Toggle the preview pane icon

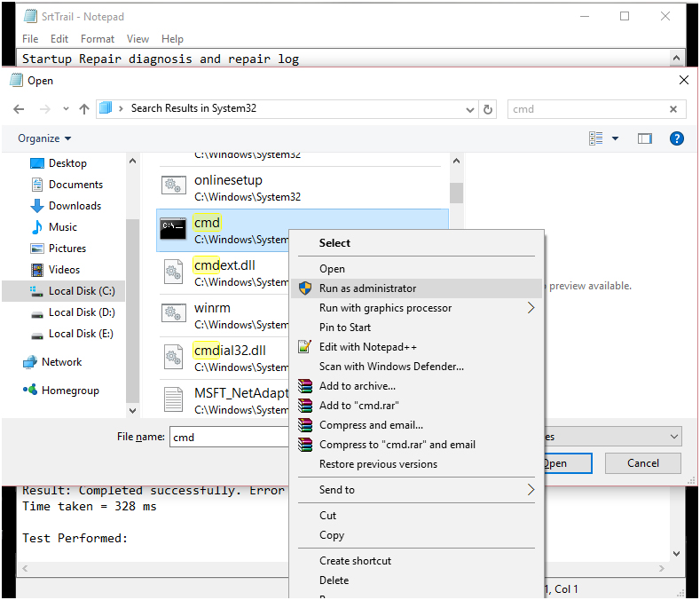coord(645,138)
